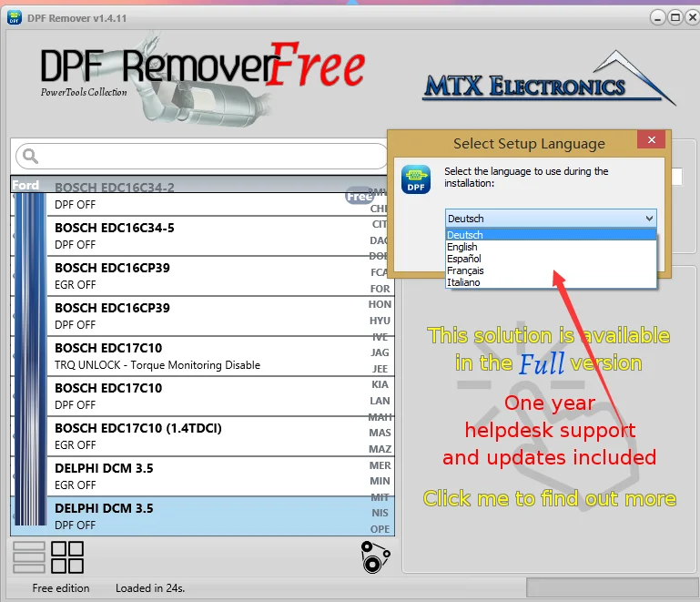The height and width of the screenshot is (602, 700).
Task: Click the 'Free edition' status text
Action: coord(61,588)
